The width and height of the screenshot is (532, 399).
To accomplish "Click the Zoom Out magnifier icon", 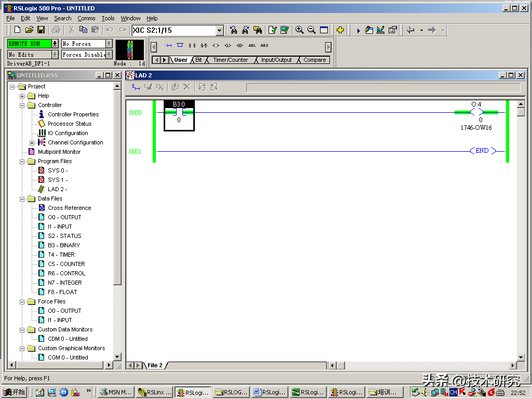I will (x=312, y=30).
